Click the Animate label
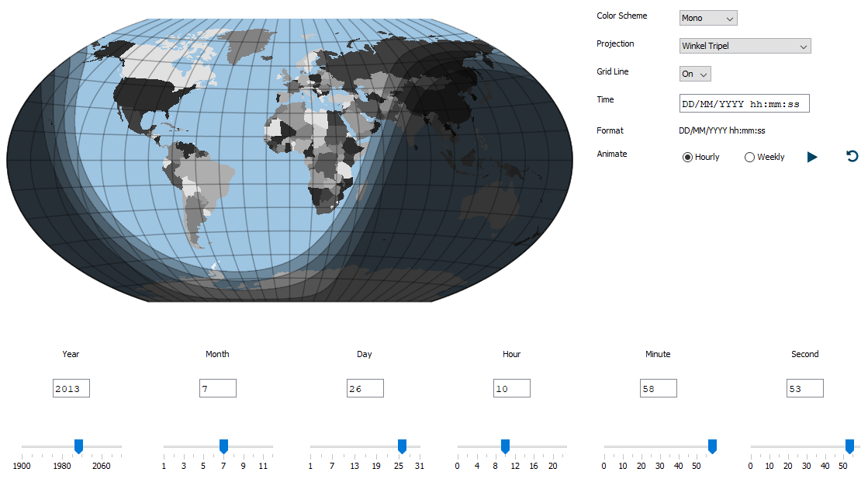Screen dimensions: 868x479 tap(612, 154)
